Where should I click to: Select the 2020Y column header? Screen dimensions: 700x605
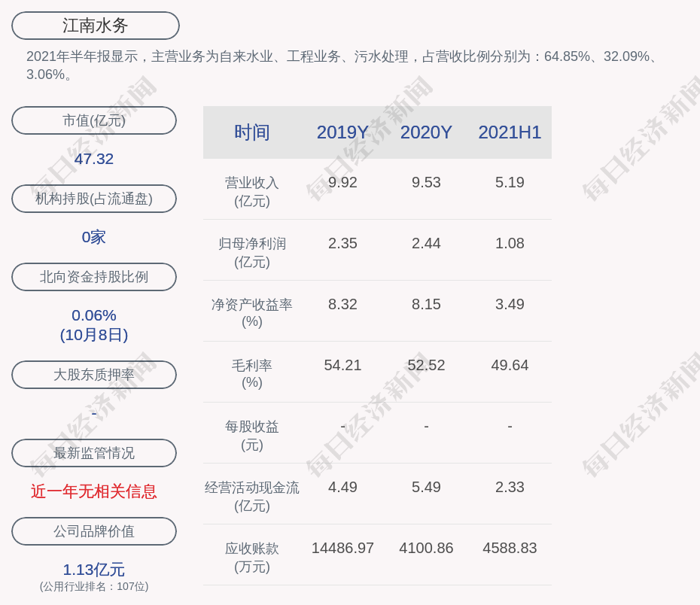click(426, 132)
